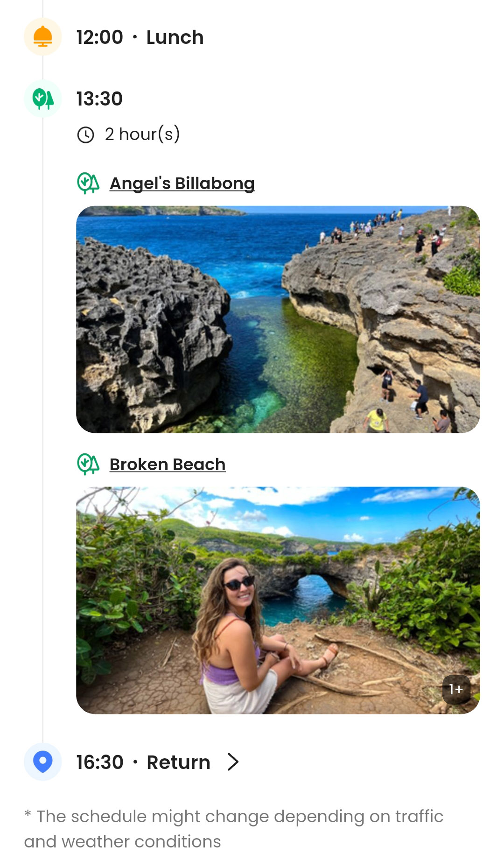504x861 pixels.
Task: Open the Angel's Billabong link
Action: (x=183, y=183)
